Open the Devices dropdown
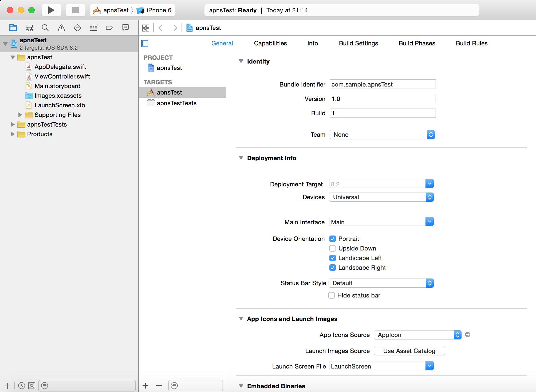The image size is (536, 392). (381, 197)
